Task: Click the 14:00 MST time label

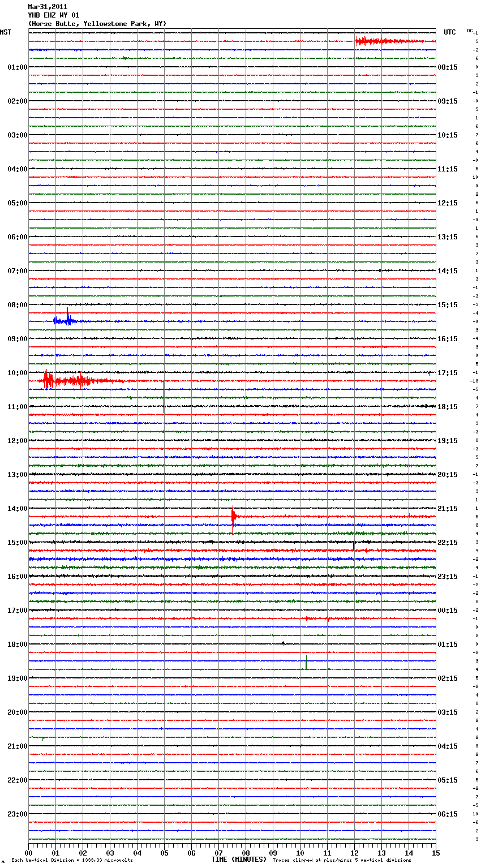Action: 18,509
